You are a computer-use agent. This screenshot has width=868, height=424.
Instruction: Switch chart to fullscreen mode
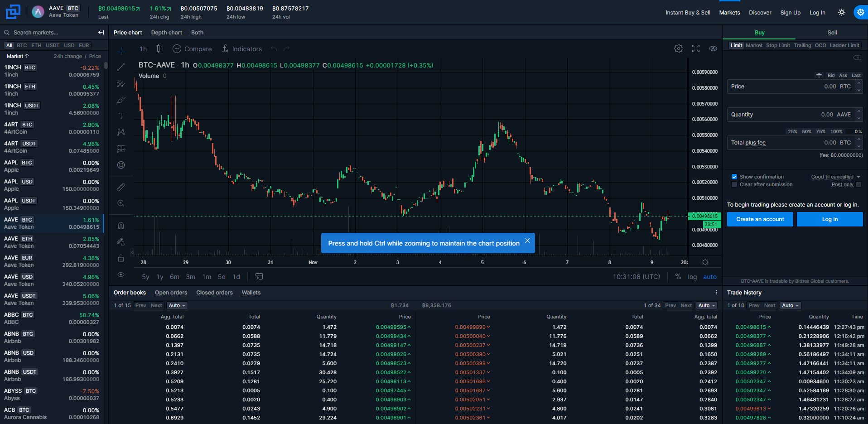click(696, 48)
